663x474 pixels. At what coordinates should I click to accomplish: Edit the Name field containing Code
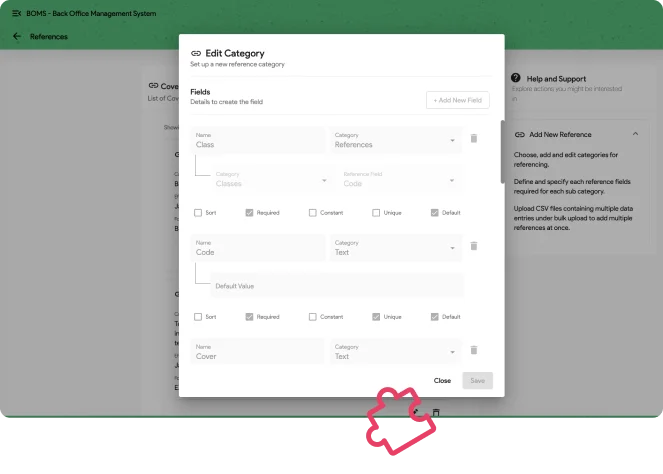point(258,248)
